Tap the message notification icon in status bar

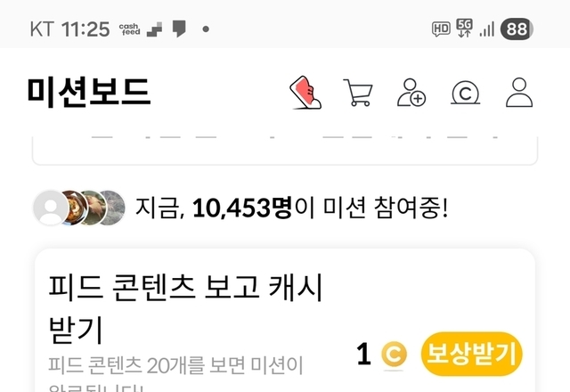coord(179,29)
